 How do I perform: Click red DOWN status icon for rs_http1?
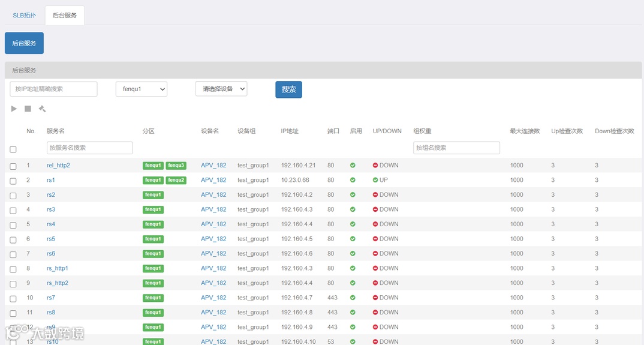375,268
